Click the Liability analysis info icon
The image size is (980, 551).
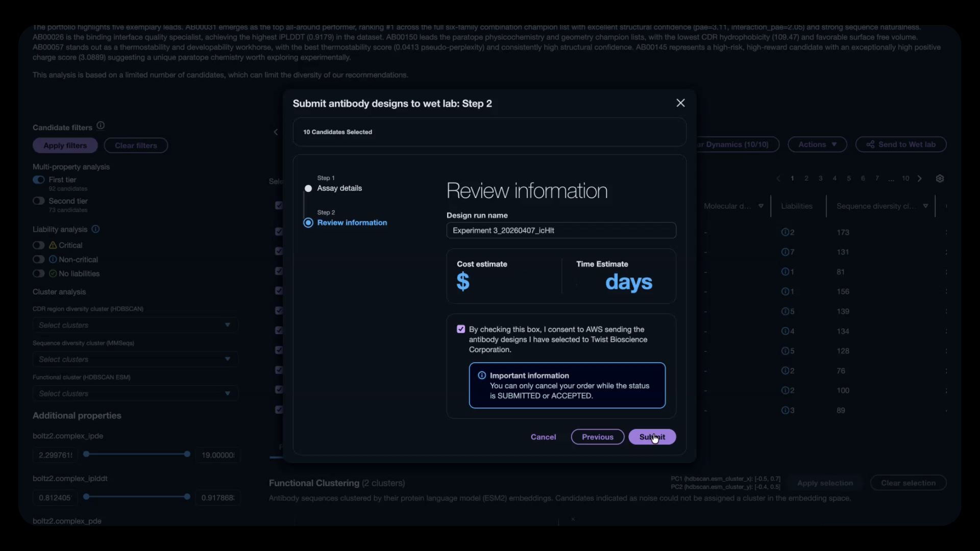[x=95, y=229]
